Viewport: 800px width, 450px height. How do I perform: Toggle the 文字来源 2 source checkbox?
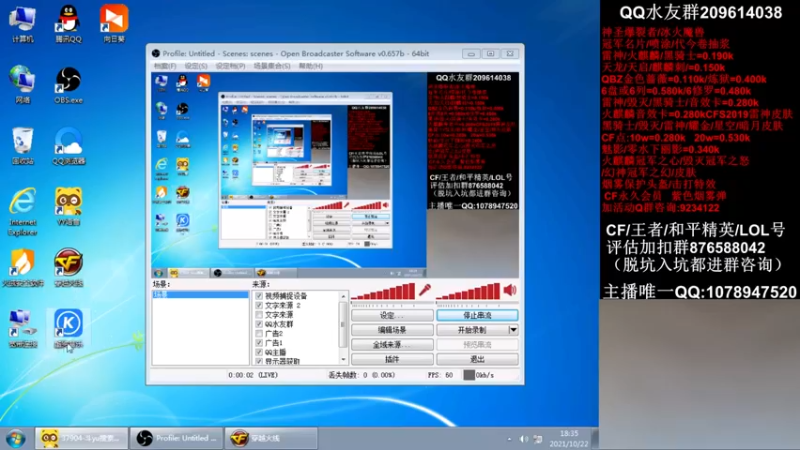pos(259,305)
